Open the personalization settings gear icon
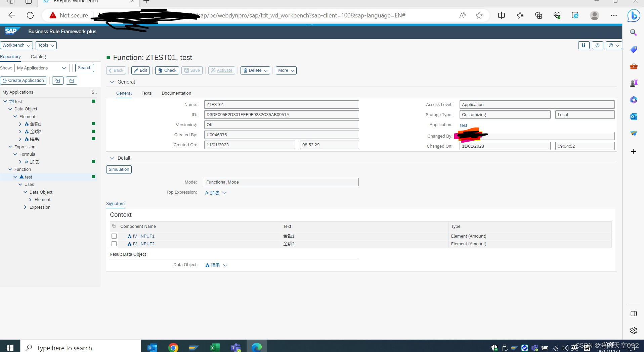 pos(597,45)
